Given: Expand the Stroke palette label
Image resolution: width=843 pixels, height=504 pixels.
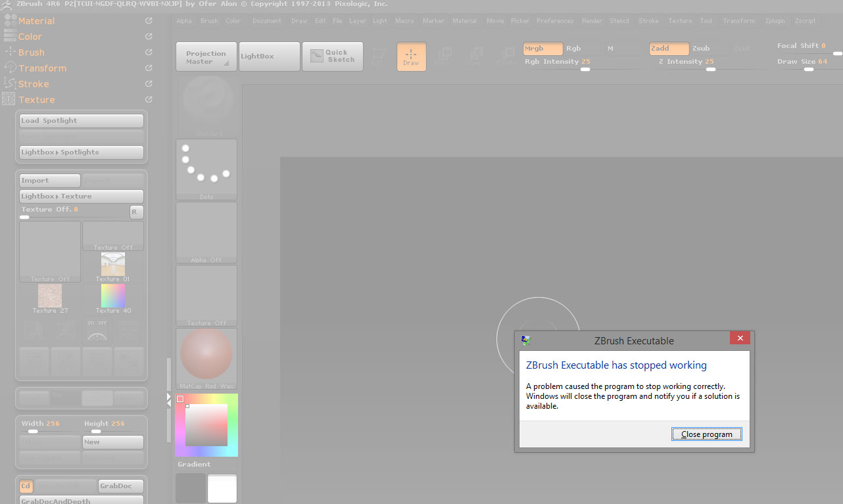Looking at the screenshot, I should (x=34, y=84).
